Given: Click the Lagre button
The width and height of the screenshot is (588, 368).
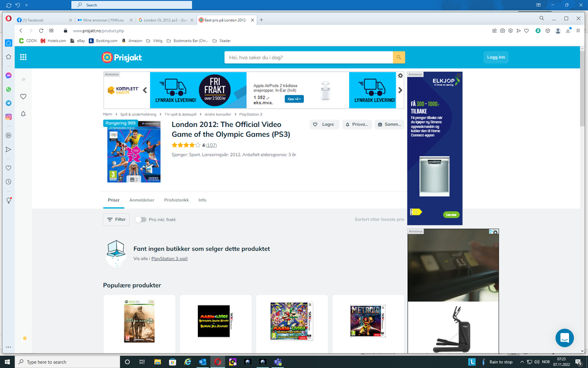Looking at the screenshot, I should click(x=325, y=125).
